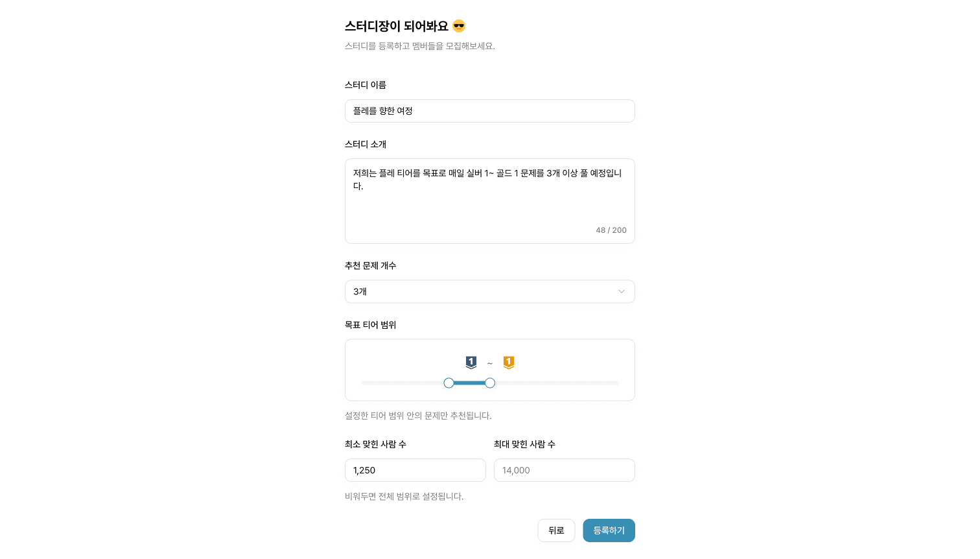Click the slider track left of handles
Screen dimensions: 980x559
402,383
